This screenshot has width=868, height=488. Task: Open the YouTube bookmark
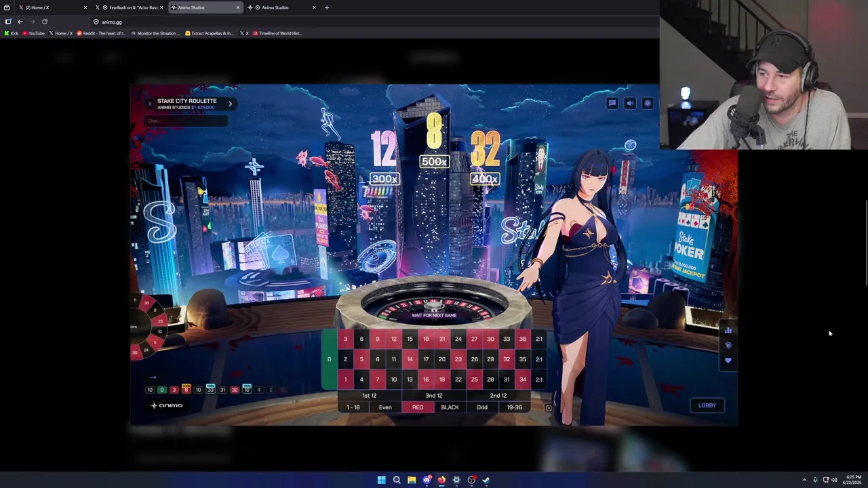(33, 33)
